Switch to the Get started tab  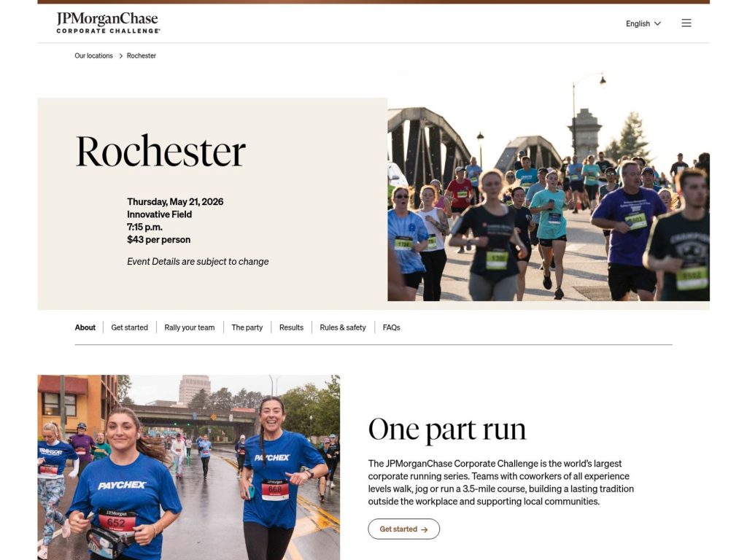129,327
